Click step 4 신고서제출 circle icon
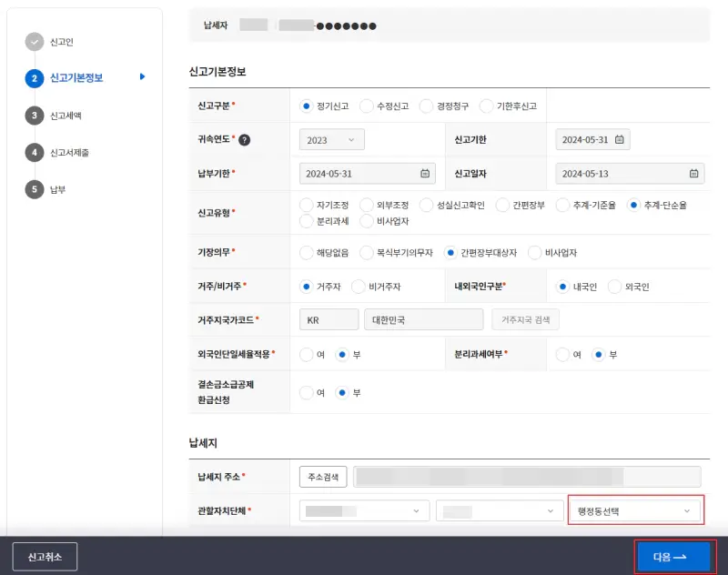The height and width of the screenshot is (575, 728). click(x=35, y=152)
